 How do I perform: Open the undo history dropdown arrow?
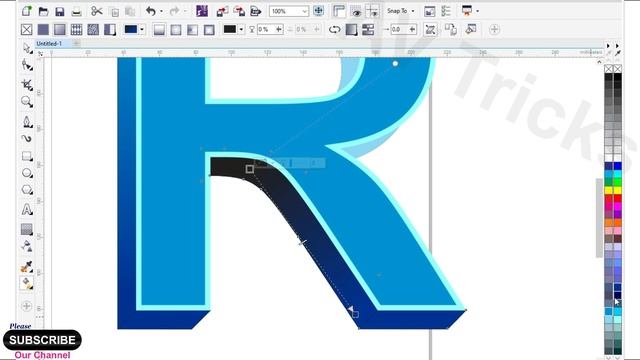[161, 11]
